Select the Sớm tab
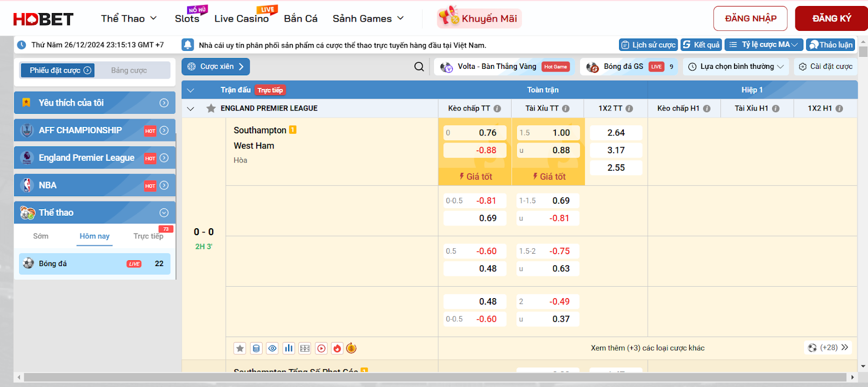The image size is (868, 387). point(41,236)
